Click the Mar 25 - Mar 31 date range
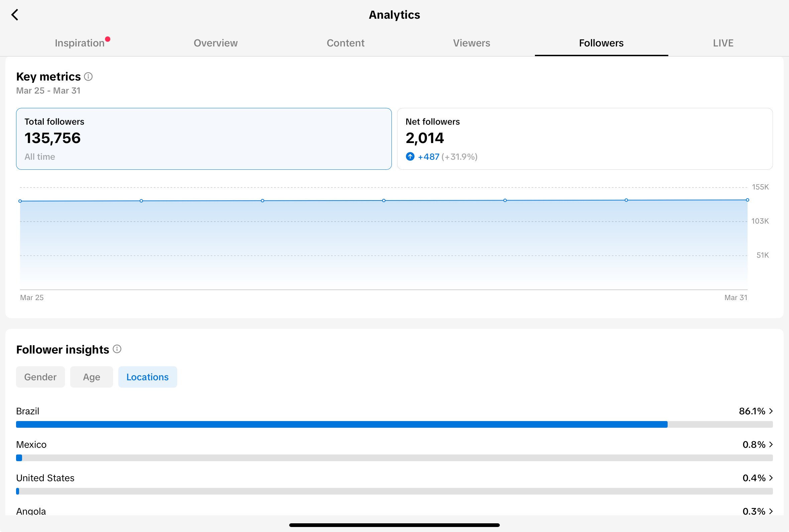This screenshot has width=789, height=532. (x=48, y=91)
